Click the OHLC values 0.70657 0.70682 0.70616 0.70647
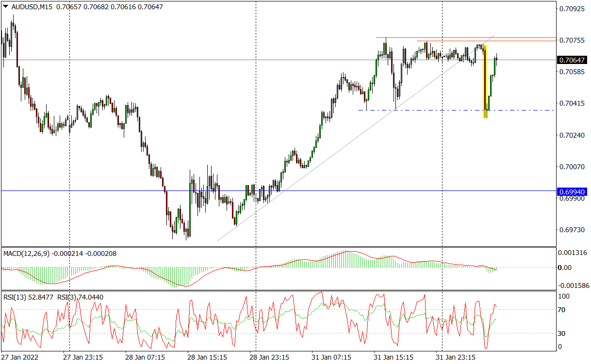The width and height of the screenshot is (591, 364). [109, 7]
